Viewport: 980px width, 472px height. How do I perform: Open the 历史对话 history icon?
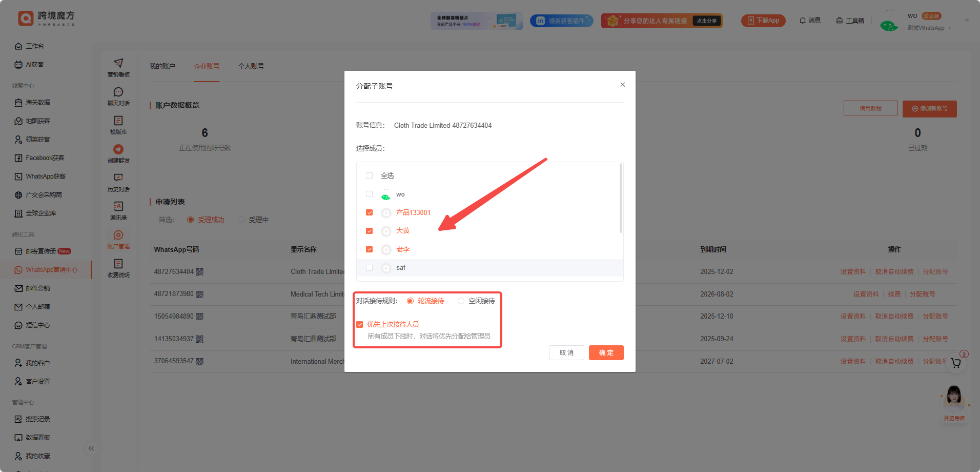click(118, 178)
